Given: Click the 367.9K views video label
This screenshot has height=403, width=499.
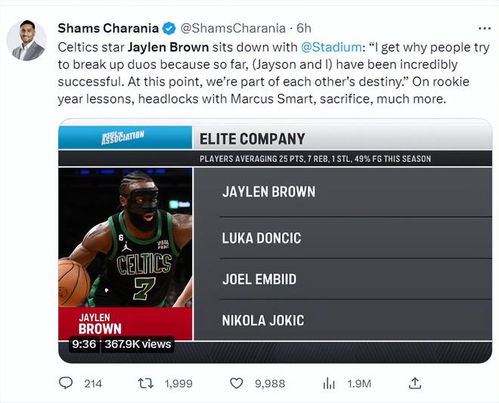Looking at the screenshot, I should point(138,344).
